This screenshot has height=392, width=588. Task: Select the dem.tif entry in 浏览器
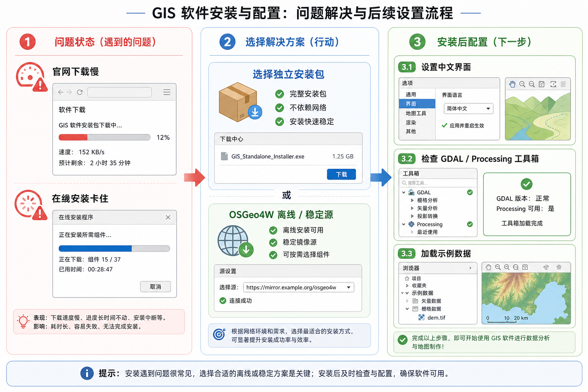pyautogui.click(x=436, y=318)
